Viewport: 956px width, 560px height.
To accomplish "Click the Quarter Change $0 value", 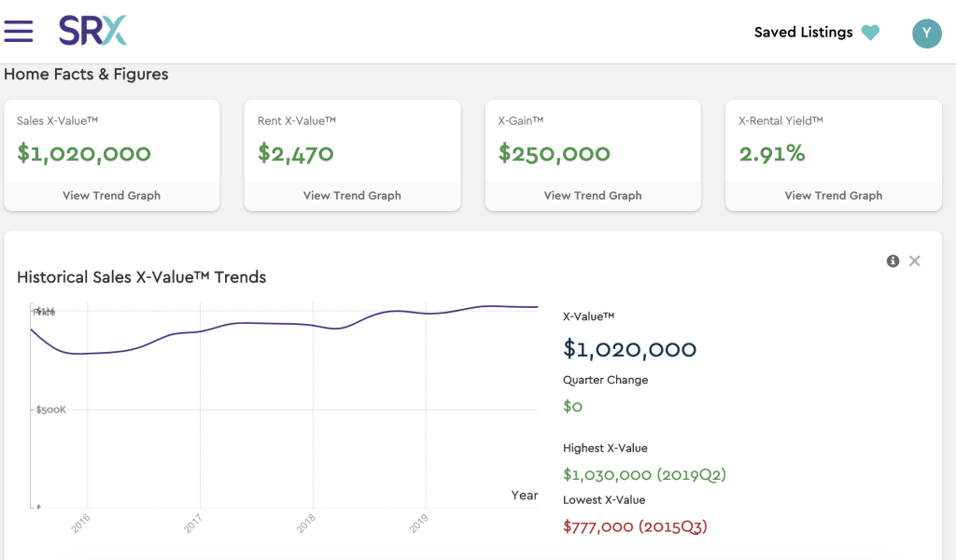I will [572, 407].
